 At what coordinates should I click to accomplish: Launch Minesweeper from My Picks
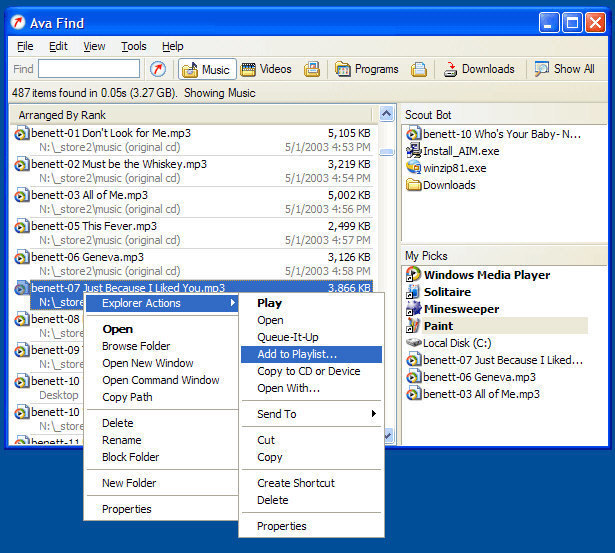pyautogui.click(x=453, y=309)
